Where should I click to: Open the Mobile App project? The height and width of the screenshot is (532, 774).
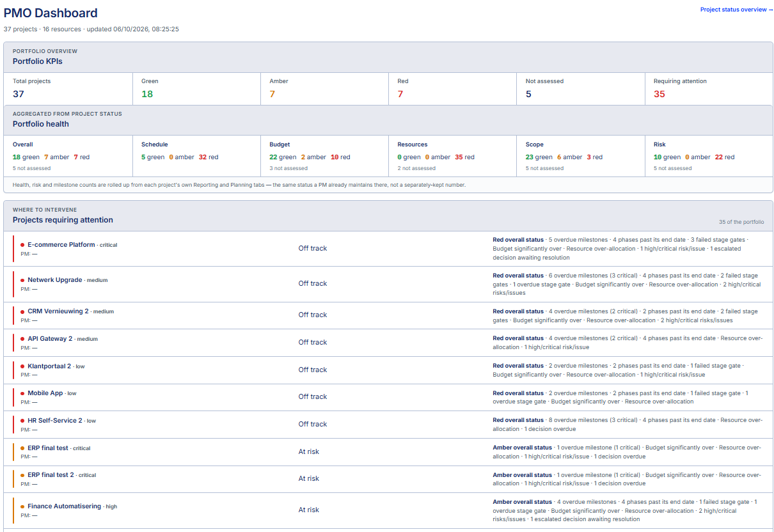[45, 393]
